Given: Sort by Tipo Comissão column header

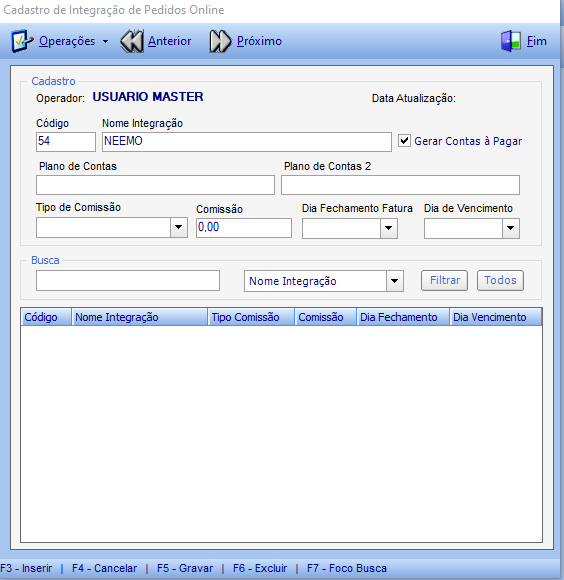Looking at the screenshot, I should pyautogui.click(x=251, y=317).
